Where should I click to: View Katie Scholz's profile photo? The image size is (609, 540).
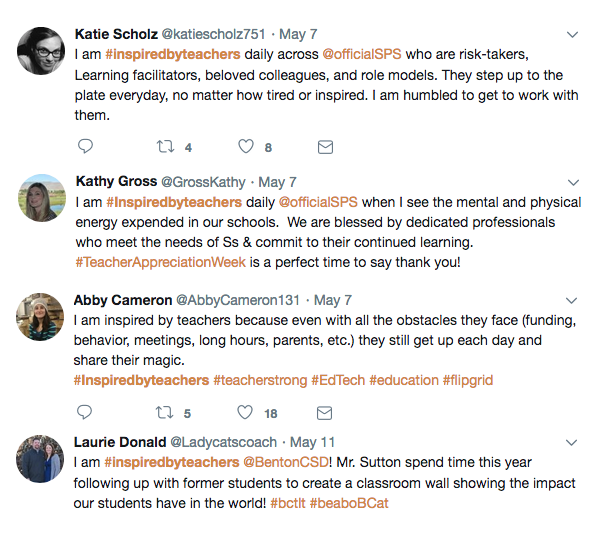(41, 51)
